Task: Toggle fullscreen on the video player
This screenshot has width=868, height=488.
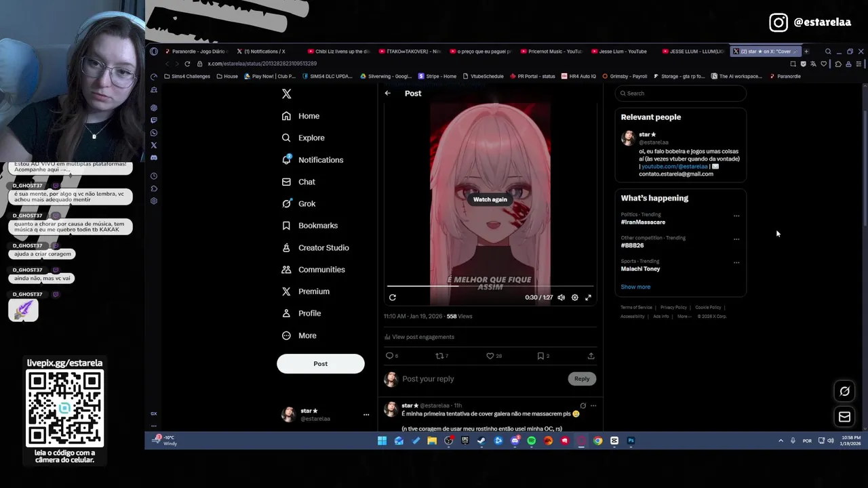Action: click(588, 298)
